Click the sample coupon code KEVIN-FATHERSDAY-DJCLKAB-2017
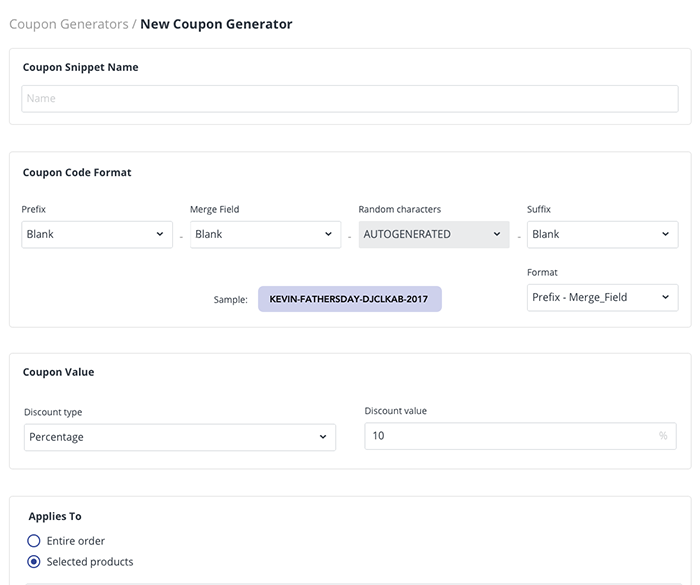The height and width of the screenshot is (585, 700). (349, 299)
